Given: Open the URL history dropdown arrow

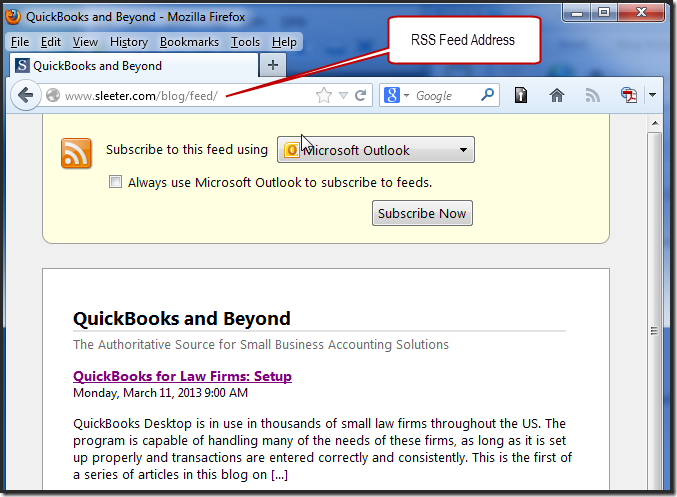Looking at the screenshot, I should pos(343,95).
